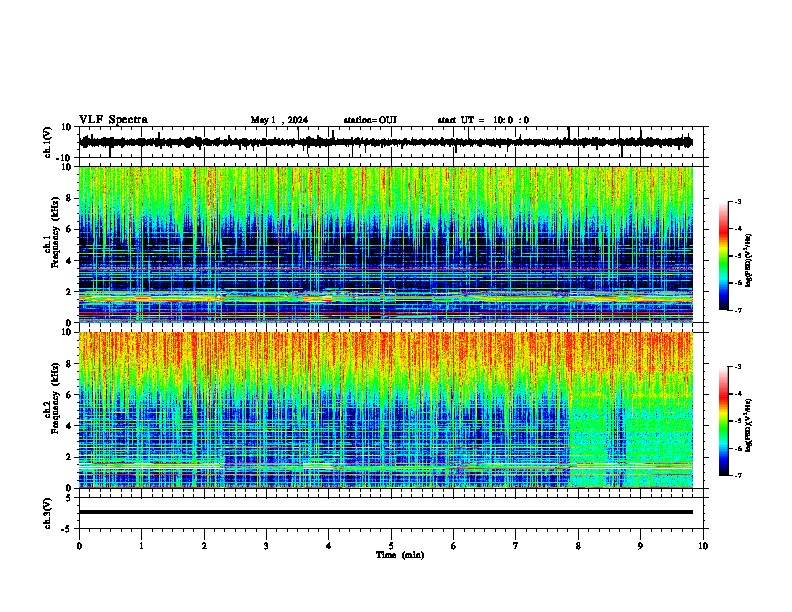Click the time axis tick label '0'
This screenshot has width=792, height=612.
click(79, 546)
